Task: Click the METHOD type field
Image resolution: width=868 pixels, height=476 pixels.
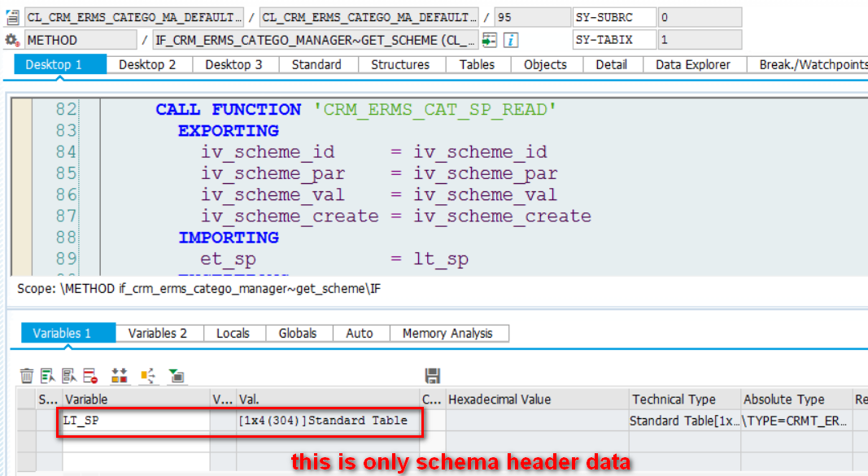Action: pyautogui.click(x=81, y=40)
